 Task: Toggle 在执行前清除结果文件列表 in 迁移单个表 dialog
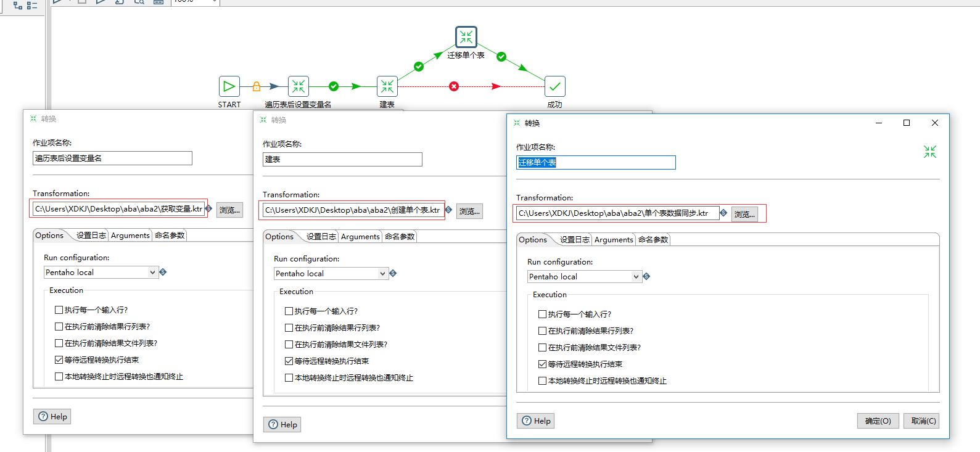tap(542, 347)
